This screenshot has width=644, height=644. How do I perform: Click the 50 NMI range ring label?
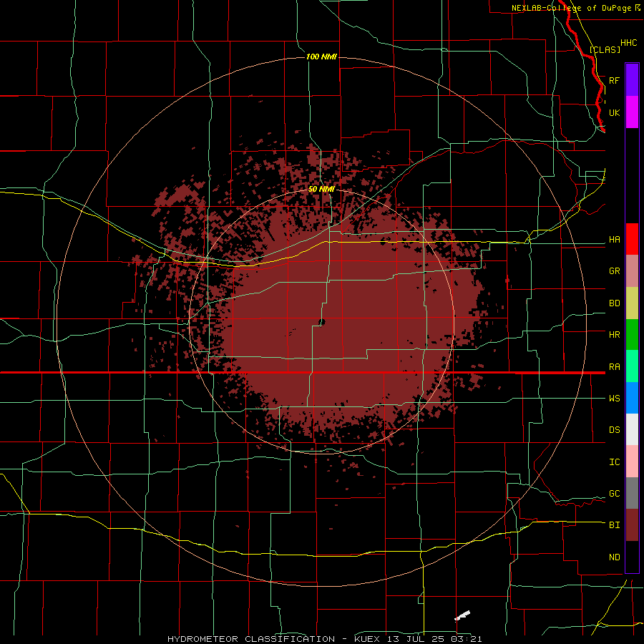point(321,190)
